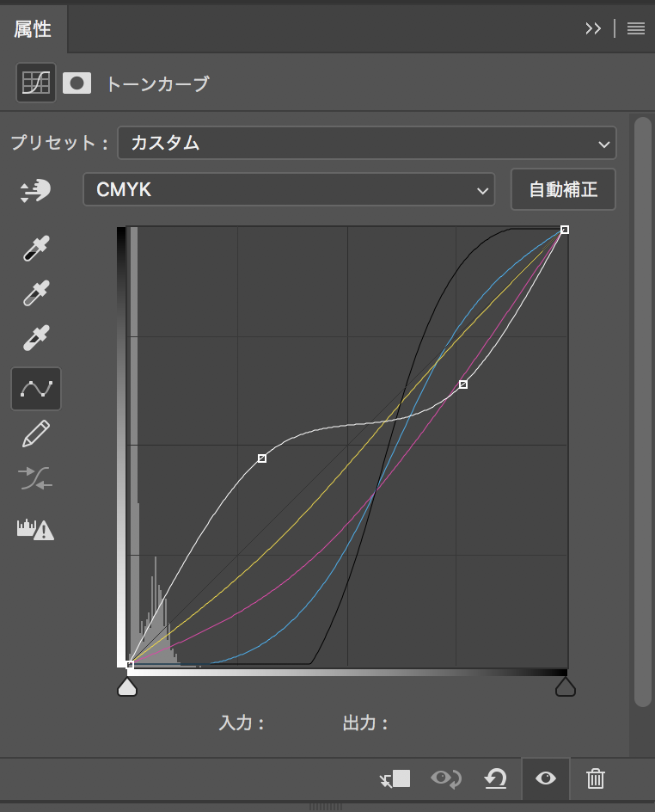This screenshot has width=655, height=812.
Task: Click the 自動補正 button
Action: (x=563, y=190)
